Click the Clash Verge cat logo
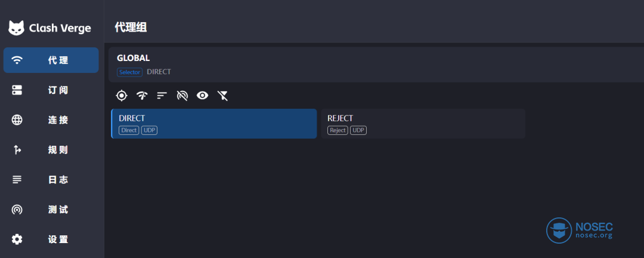 [17, 28]
